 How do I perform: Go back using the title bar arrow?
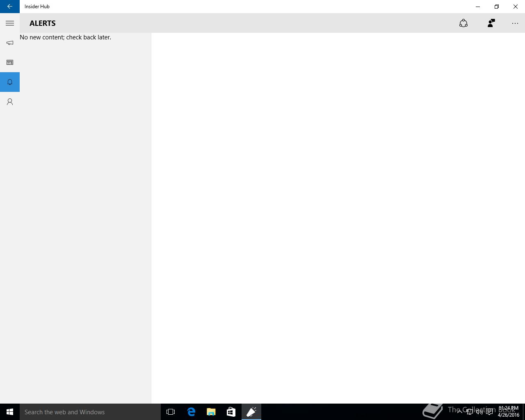pos(10,7)
